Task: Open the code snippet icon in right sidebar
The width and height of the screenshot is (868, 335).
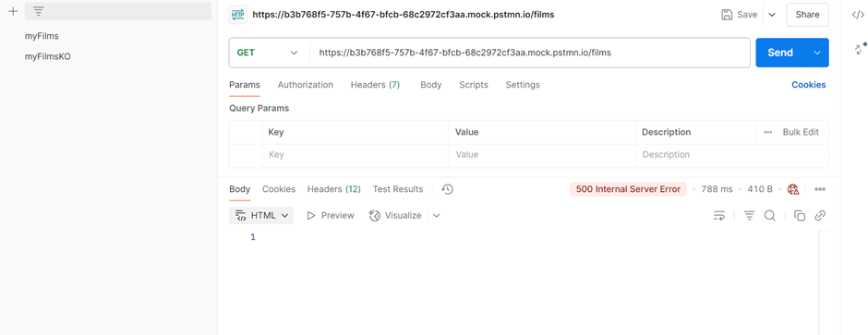Action: 858,15
